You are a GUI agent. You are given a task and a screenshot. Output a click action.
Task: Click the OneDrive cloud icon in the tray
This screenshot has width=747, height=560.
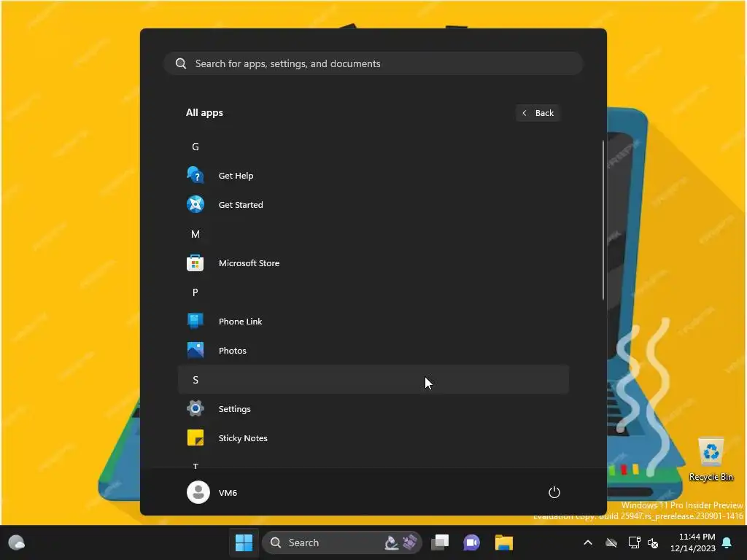611,542
